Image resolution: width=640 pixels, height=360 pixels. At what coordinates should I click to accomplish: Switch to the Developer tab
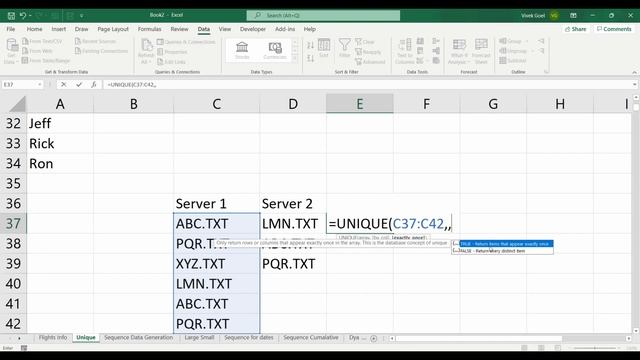253,29
